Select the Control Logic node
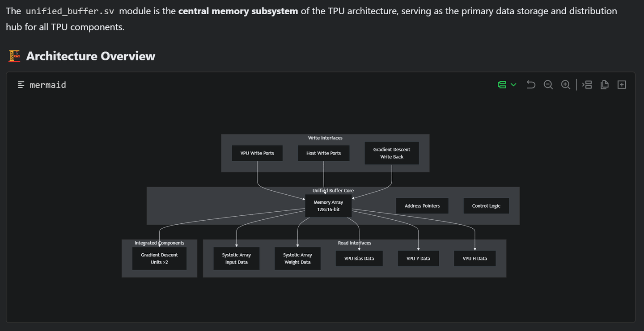 486,206
